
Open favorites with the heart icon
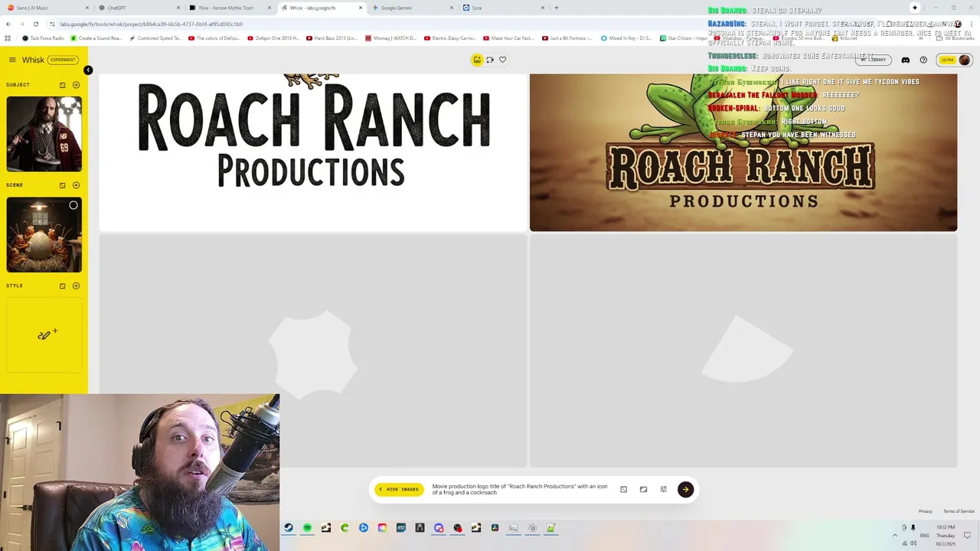(x=503, y=60)
